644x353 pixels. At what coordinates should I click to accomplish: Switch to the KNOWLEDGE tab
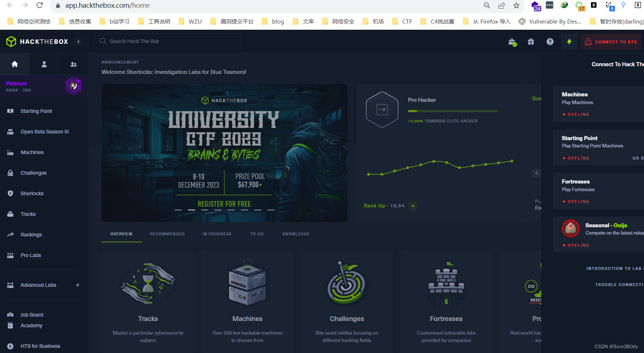[x=296, y=234]
